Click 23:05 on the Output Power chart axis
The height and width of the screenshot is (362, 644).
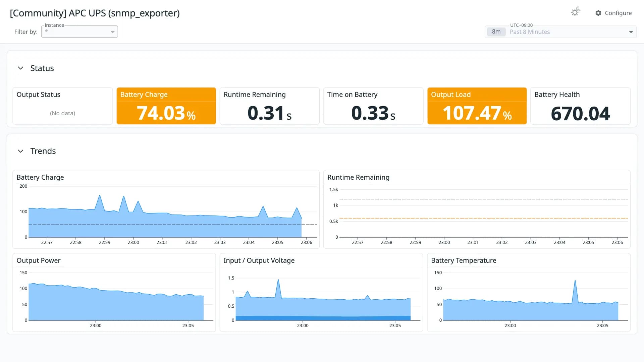pos(188,325)
